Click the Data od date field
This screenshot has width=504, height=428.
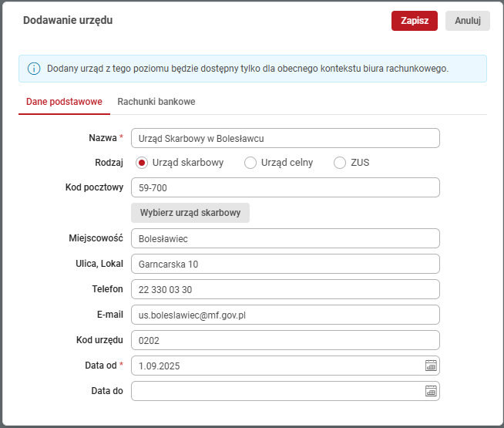pyautogui.click(x=276, y=366)
